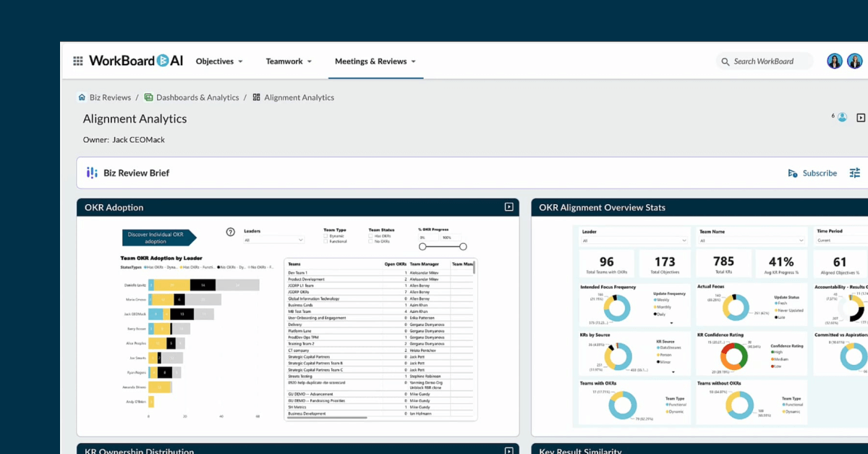
Task: Enable the Dynamic team type checkbox
Action: point(325,235)
